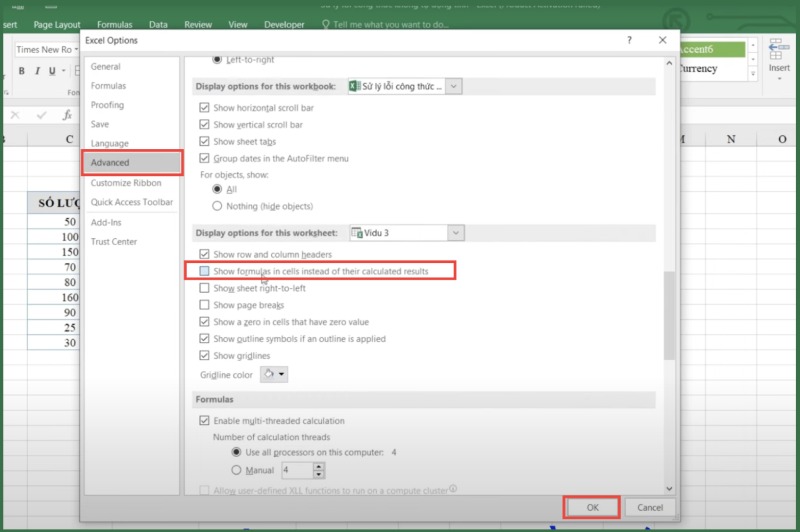Close the Excel Options dialog
The image size is (800, 532).
[x=662, y=40]
